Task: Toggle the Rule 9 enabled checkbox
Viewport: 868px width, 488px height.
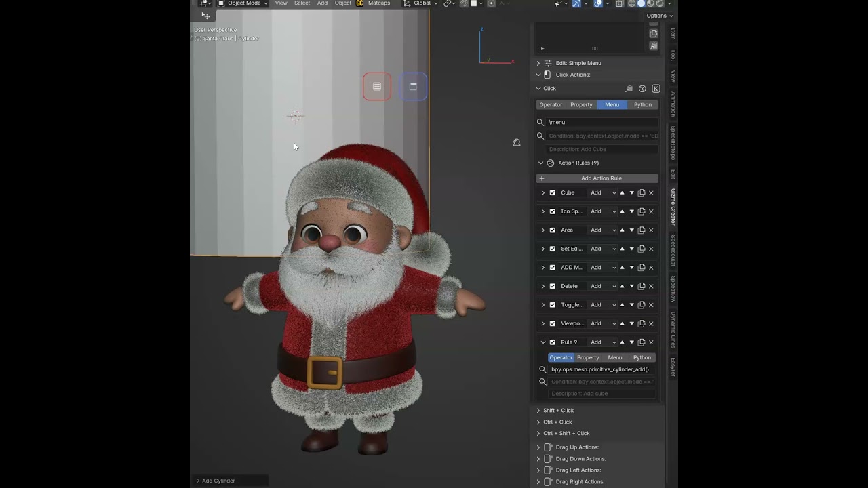Action: tap(552, 342)
